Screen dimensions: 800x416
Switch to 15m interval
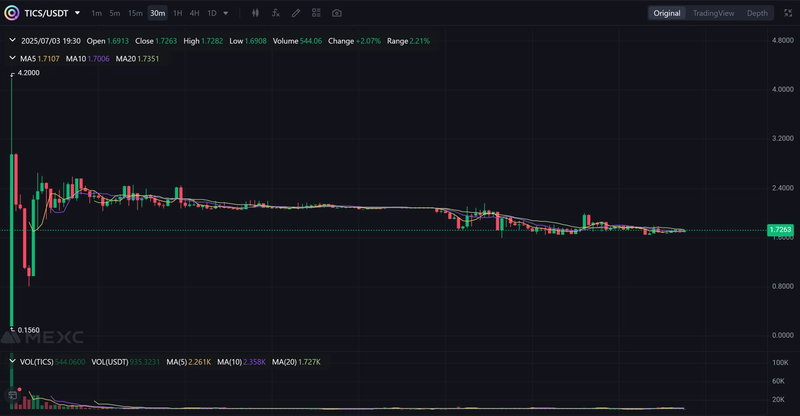[135, 13]
